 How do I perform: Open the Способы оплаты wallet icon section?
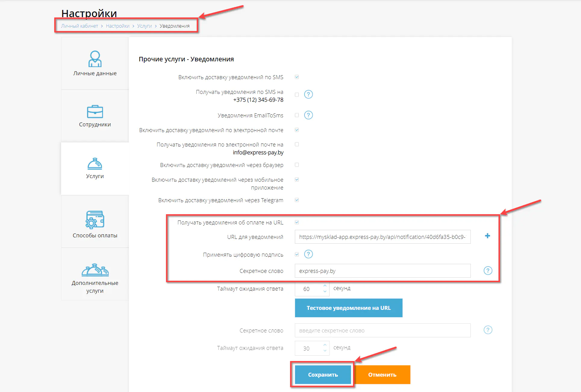(95, 220)
